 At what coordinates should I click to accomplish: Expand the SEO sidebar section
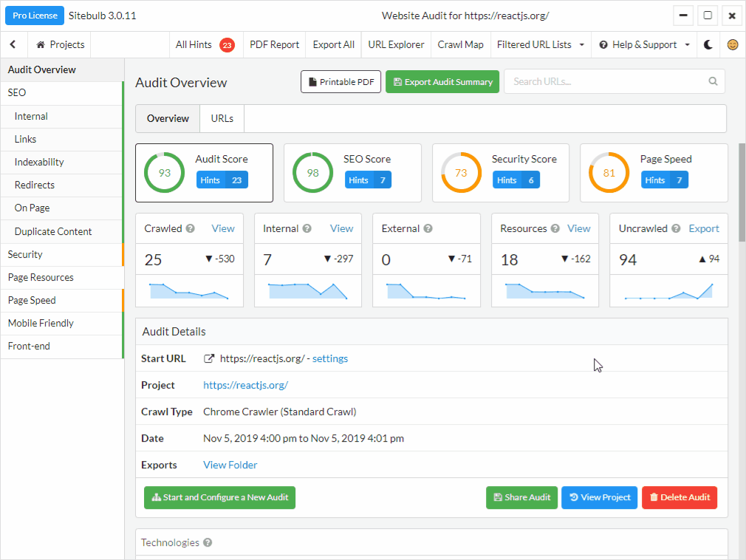click(x=17, y=93)
